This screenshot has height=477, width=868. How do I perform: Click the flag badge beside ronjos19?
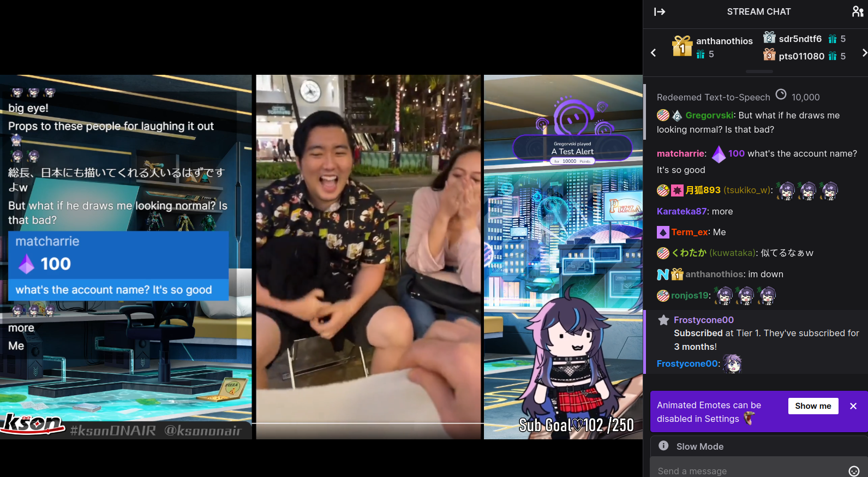663,296
